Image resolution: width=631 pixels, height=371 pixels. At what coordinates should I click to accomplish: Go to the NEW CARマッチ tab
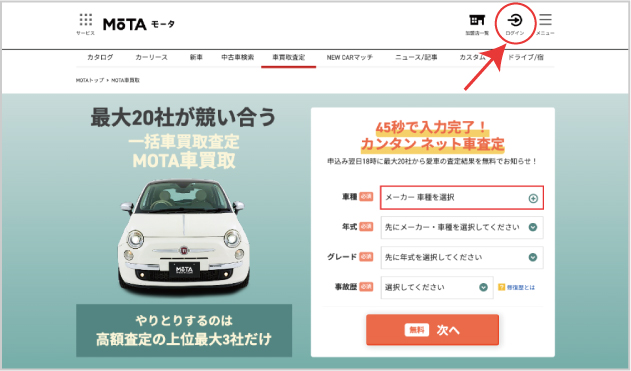tap(350, 57)
